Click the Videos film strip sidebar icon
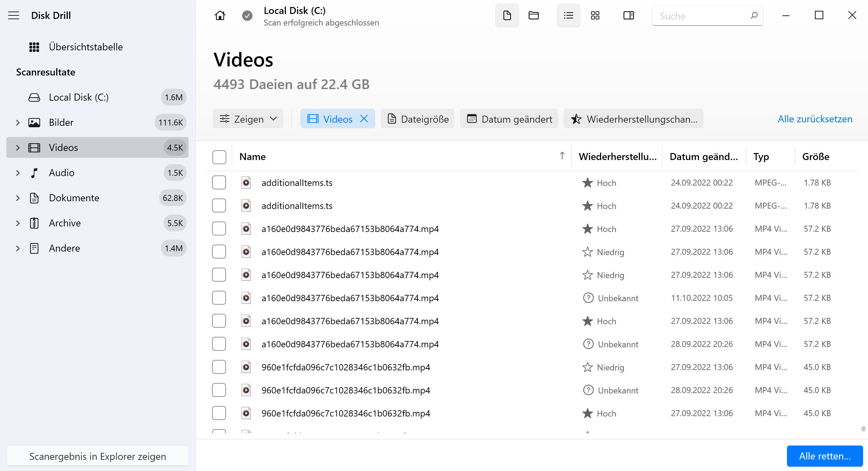Image resolution: width=868 pixels, height=471 pixels. 34,147
